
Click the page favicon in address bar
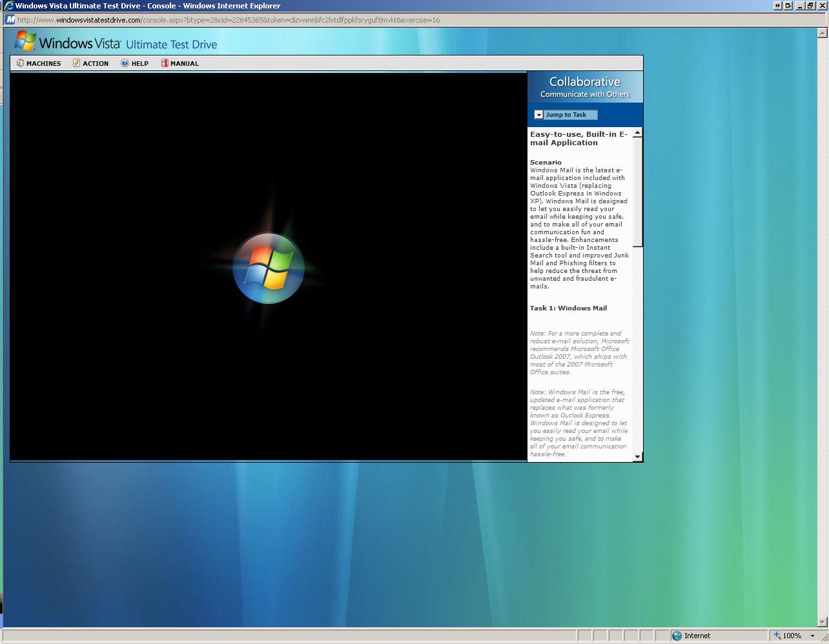click(x=10, y=20)
